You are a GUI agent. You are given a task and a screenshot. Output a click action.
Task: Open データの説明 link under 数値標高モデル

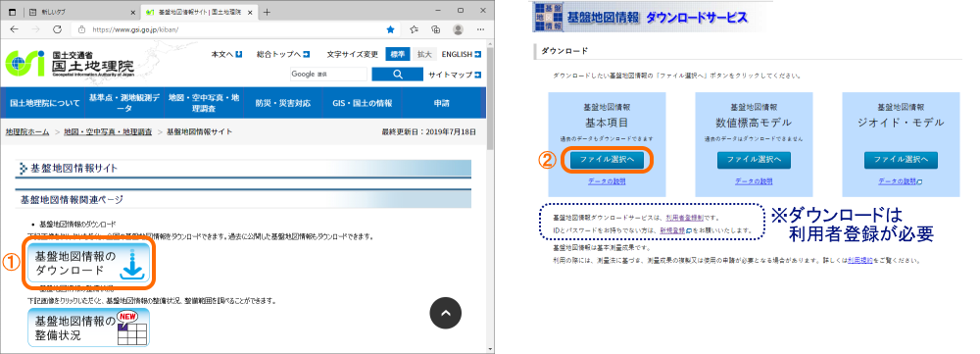(x=754, y=181)
